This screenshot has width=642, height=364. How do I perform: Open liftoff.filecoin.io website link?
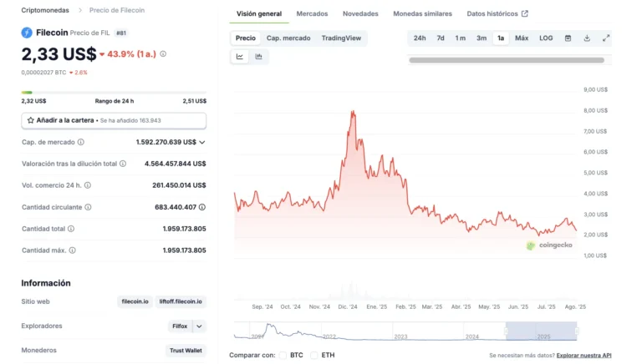[x=181, y=301]
